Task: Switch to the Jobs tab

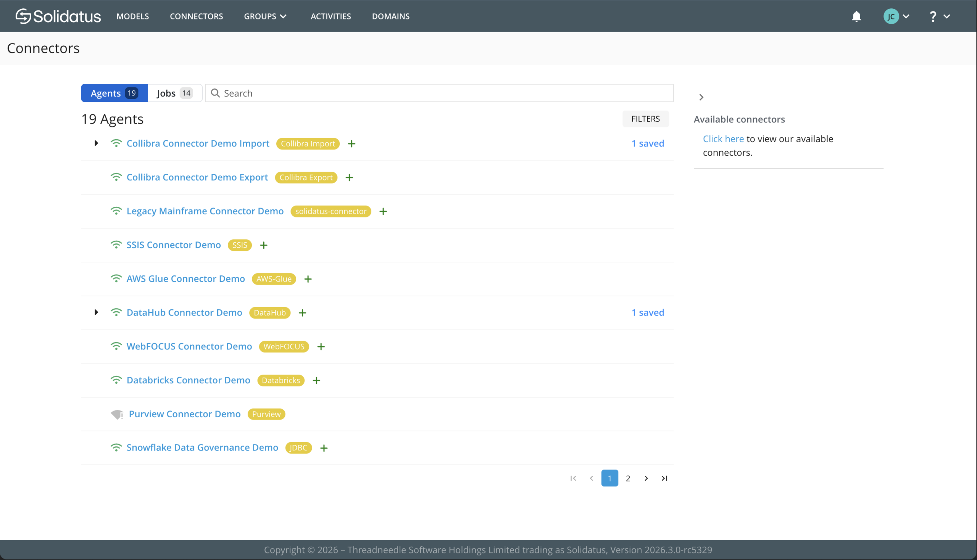Action: (175, 93)
